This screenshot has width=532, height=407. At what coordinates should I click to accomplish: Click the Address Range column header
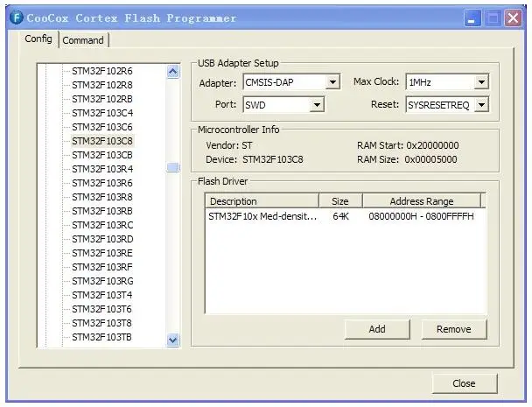coord(422,201)
